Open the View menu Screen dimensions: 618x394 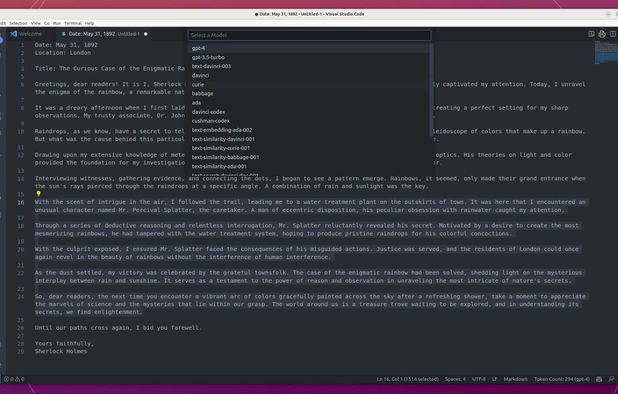[x=35, y=23]
